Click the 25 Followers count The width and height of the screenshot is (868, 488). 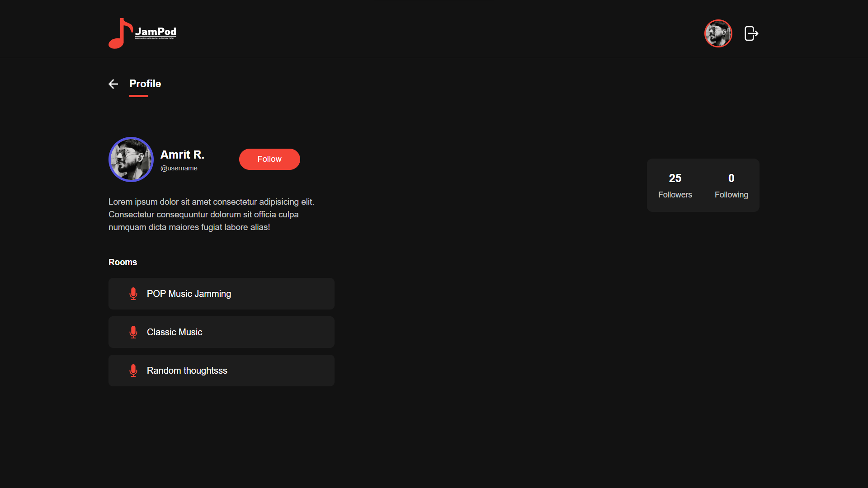[x=675, y=185]
